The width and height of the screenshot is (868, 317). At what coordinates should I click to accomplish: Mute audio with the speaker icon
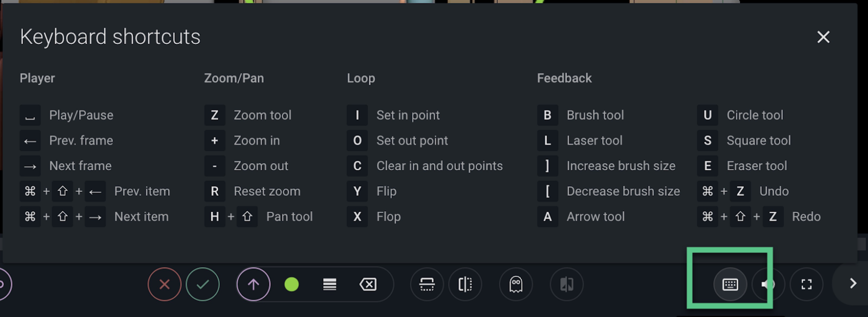(768, 284)
